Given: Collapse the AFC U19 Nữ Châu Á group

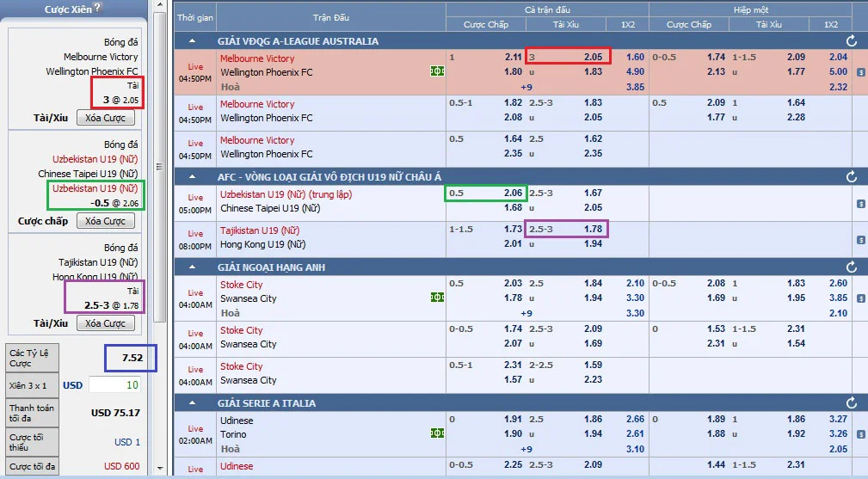Looking at the screenshot, I should point(192,177).
